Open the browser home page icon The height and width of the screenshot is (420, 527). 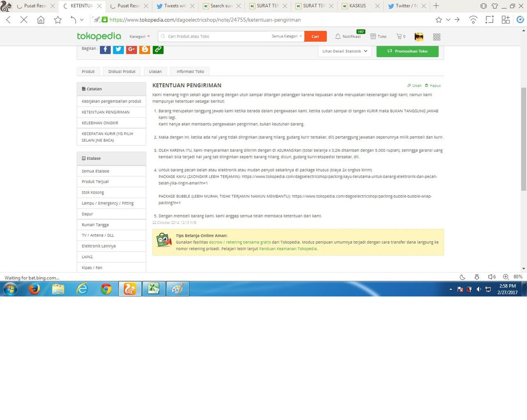41,20
